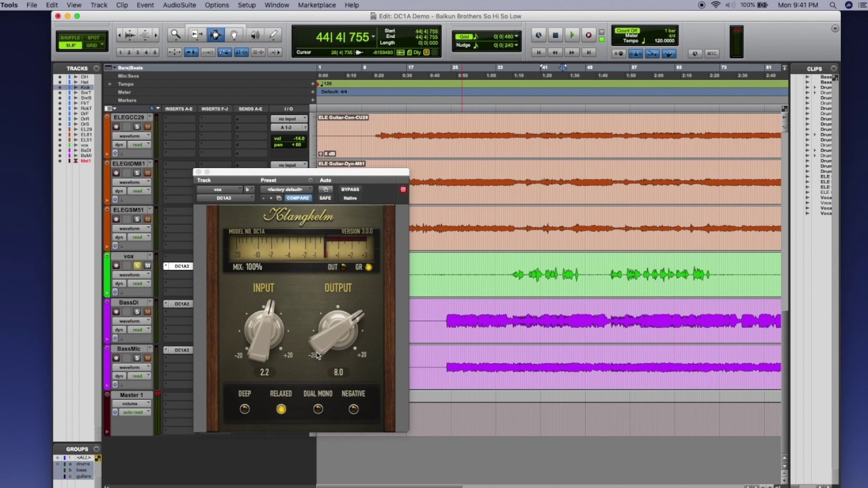Return to zero in the transport

pyautogui.click(x=538, y=52)
